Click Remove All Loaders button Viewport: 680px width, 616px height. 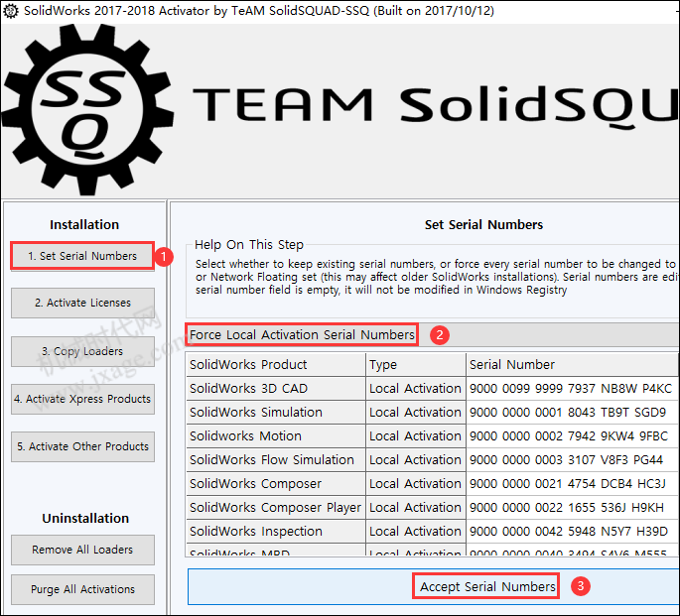(82, 550)
